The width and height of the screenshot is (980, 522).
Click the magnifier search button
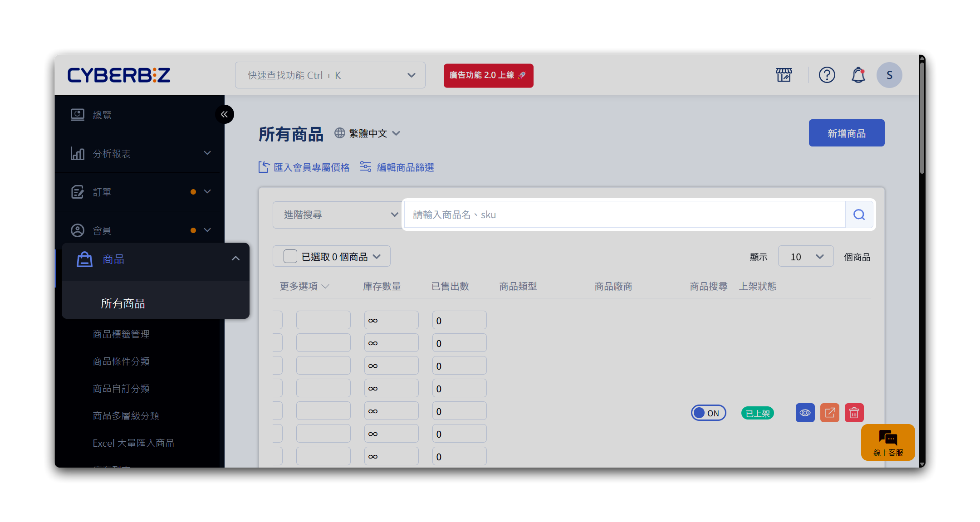859,215
